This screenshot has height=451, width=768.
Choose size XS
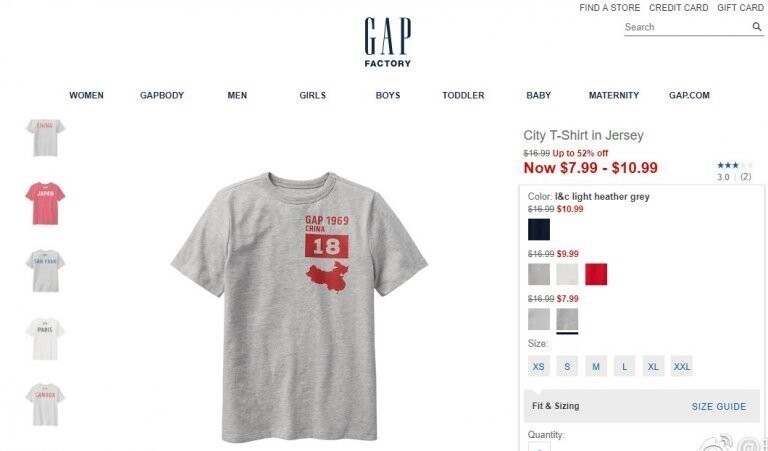[x=538, y=366]
